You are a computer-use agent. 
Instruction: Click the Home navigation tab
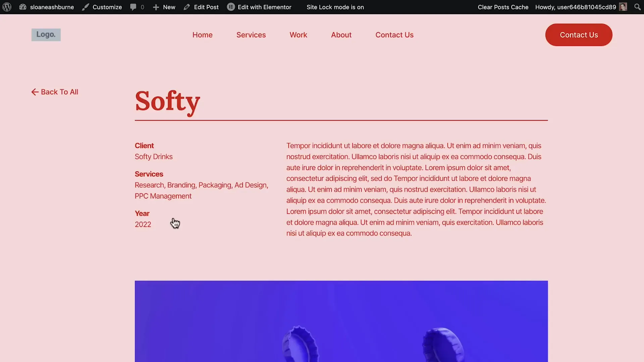[203, 35]
